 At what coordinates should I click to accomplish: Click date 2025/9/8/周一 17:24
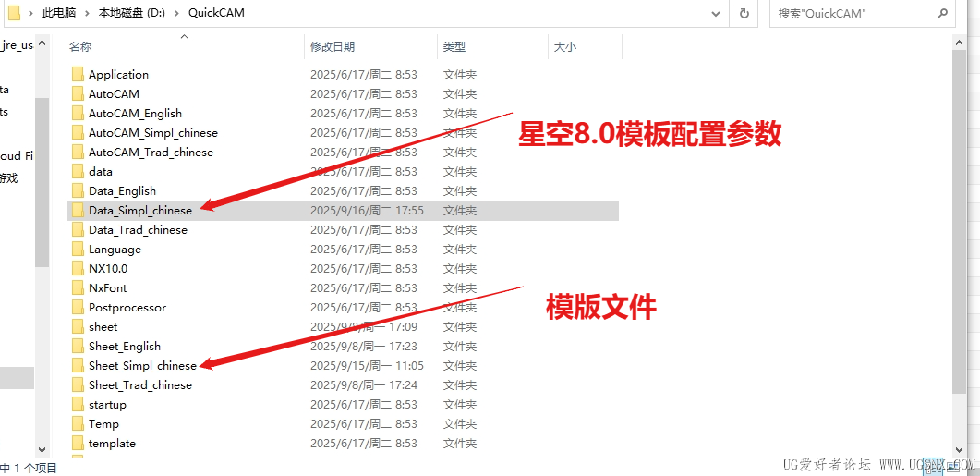pos(364,384)
